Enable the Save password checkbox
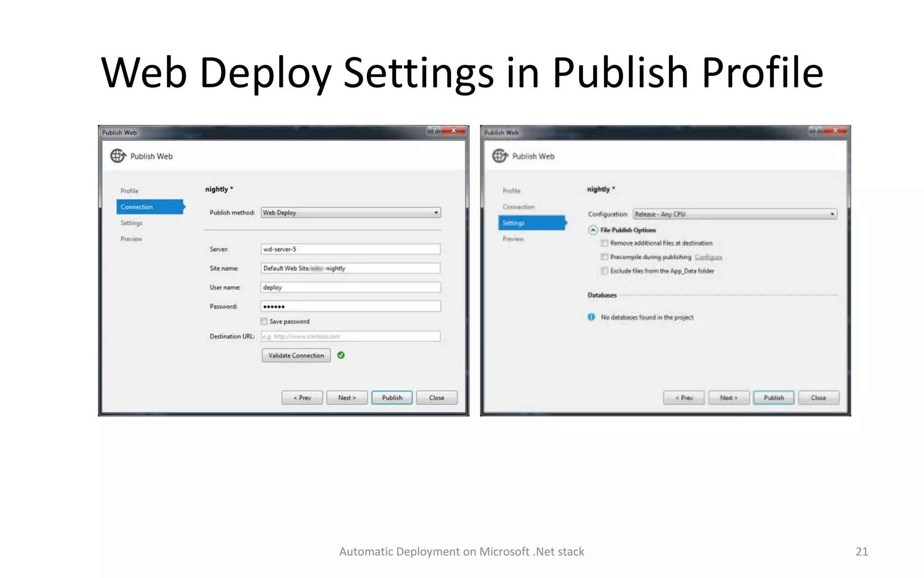This screenshot has width=924, height=578. (264, 322)
